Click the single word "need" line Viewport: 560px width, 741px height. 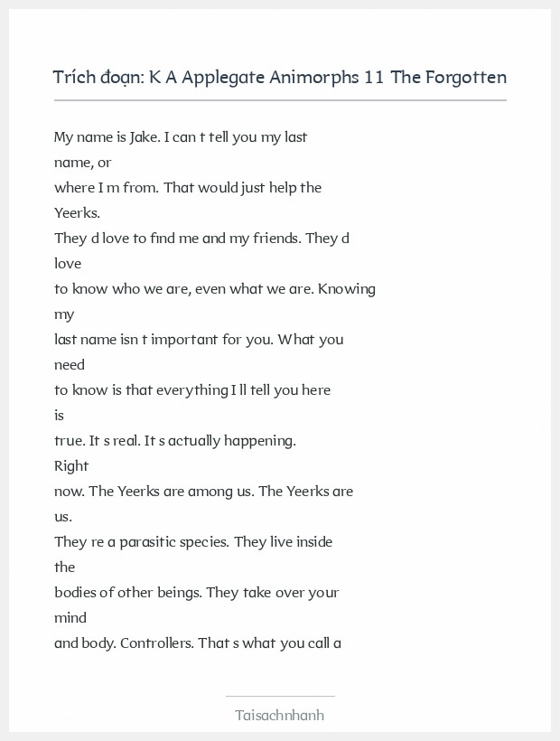coord(70,365)
